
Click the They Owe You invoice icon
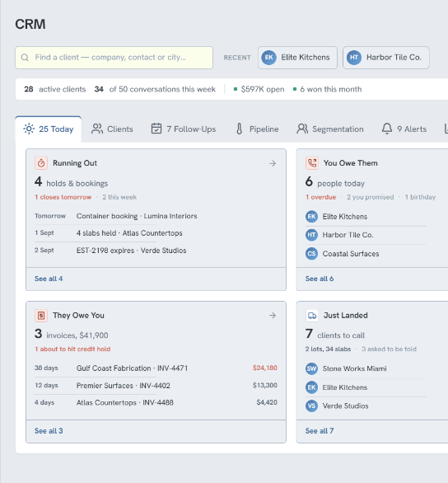[x=41, y=316]
